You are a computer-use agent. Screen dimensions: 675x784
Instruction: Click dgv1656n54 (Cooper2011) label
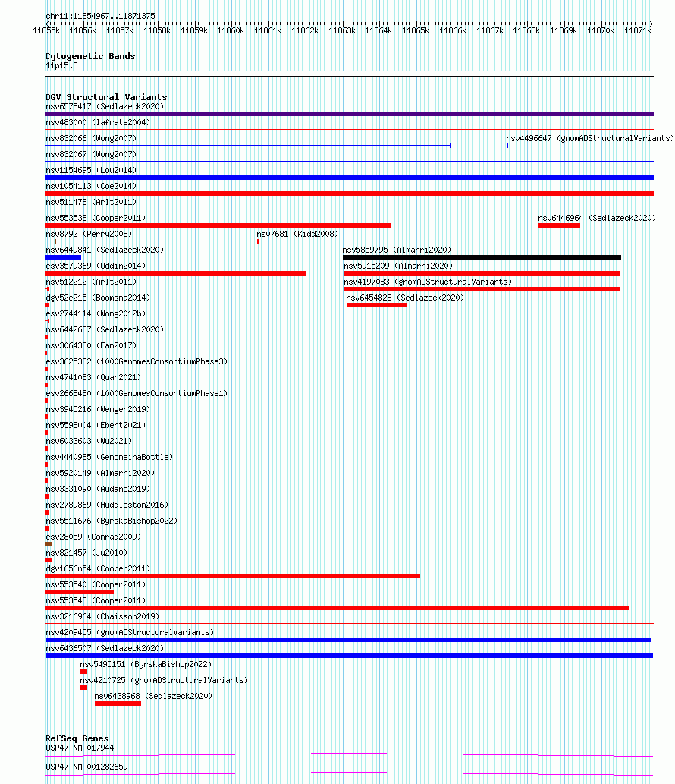tap(97, 569)
